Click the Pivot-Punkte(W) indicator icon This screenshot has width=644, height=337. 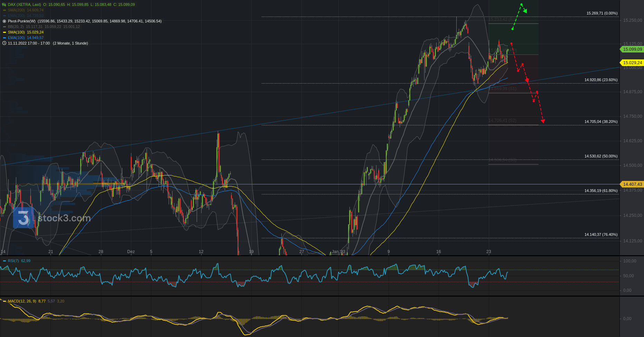point(4,21)
